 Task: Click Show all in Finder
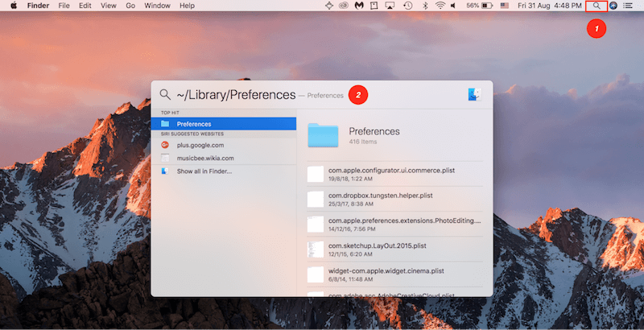click(204, 171)
